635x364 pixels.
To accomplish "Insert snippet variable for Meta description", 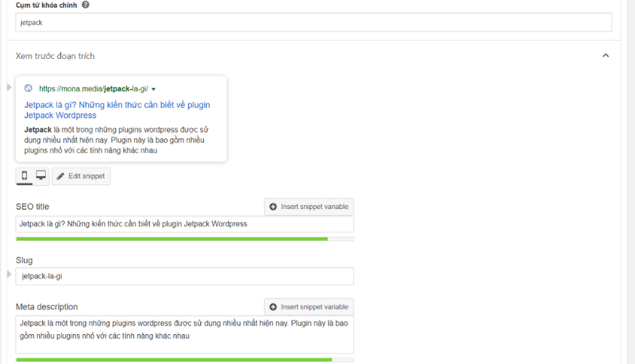I will pos(309,306).
